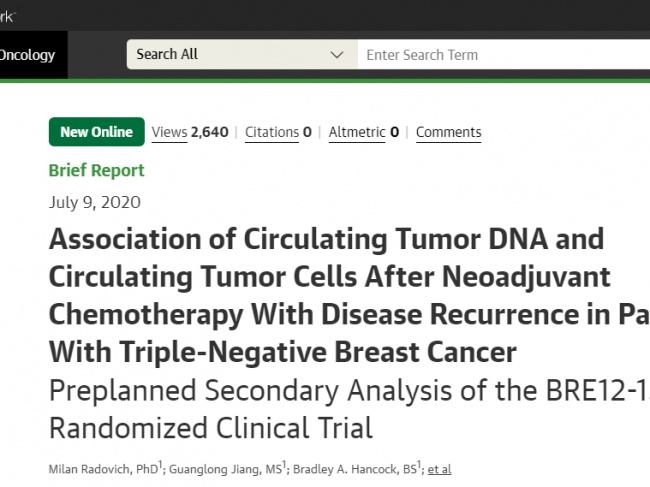The width and height of the screenshot is (650, 487).
Task: Click the chevron arrow beside Search All
Action: tap(337, 55)
